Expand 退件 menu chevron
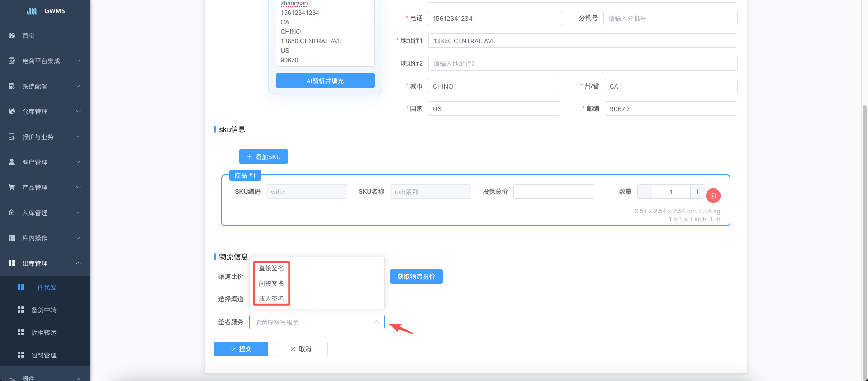The width and height of the screenshot is (868, 381). point(78,378)
